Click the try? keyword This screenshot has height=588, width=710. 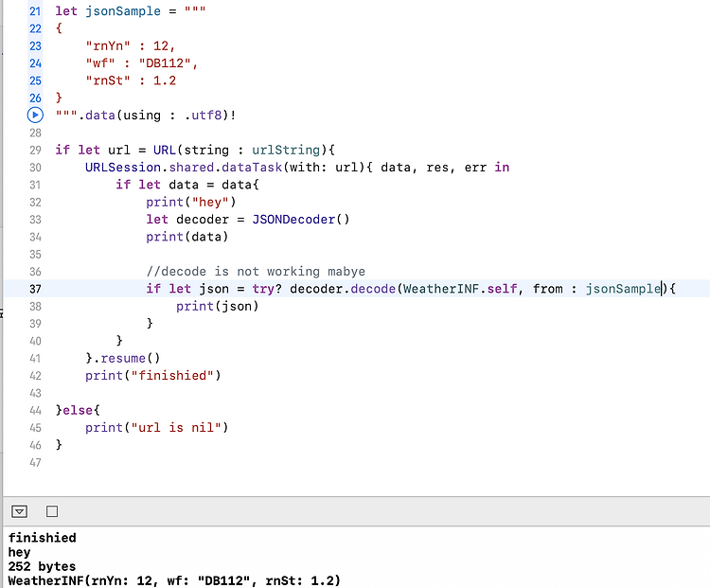[x=267, y=289]
